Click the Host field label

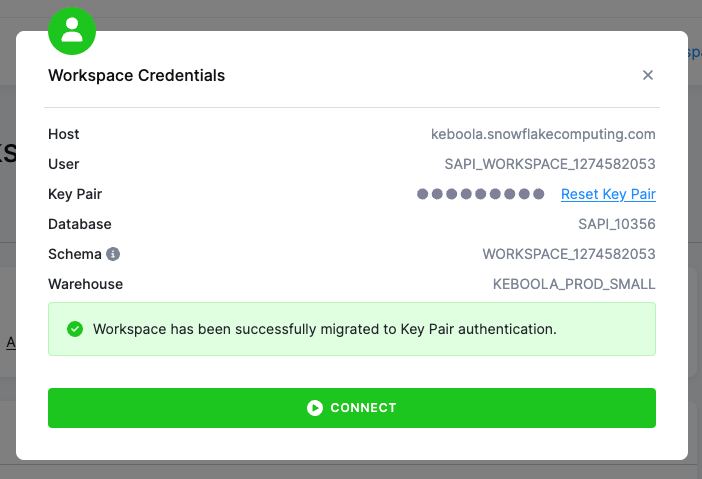(x=64, y=134)
